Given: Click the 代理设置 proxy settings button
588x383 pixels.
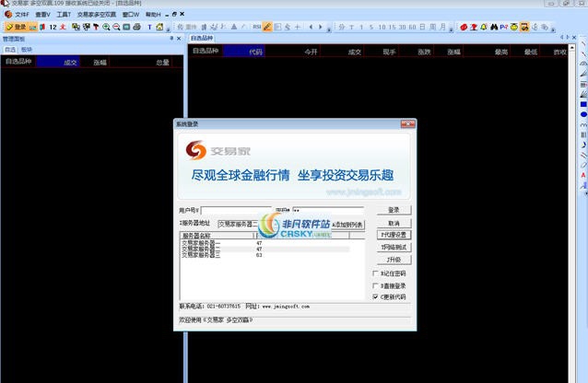Looking at the screenshot, I should click(394, 235).
